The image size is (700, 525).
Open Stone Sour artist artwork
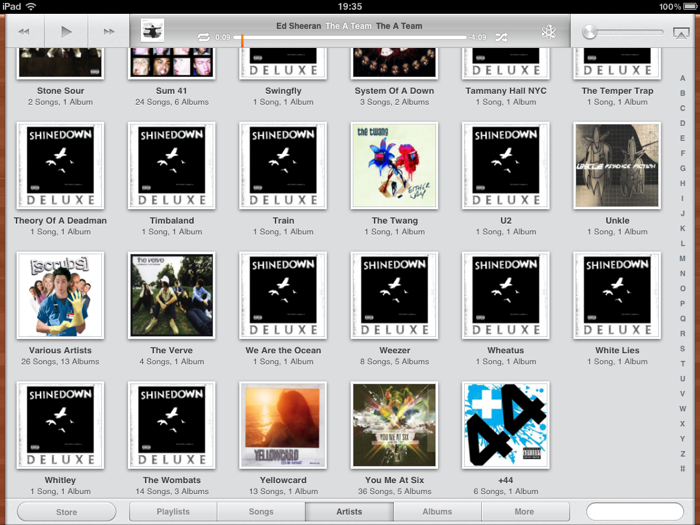coord(60,63)
